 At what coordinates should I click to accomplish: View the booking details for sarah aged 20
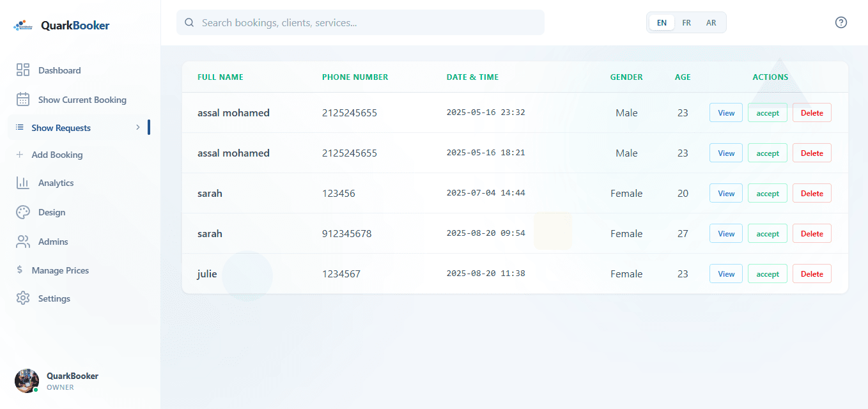(x=725, y=192)
